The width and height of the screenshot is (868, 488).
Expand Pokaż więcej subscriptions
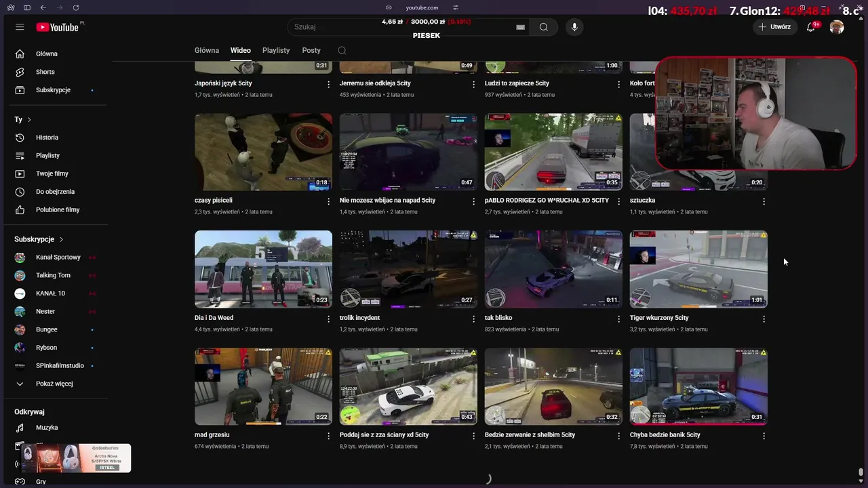(56, 384)
